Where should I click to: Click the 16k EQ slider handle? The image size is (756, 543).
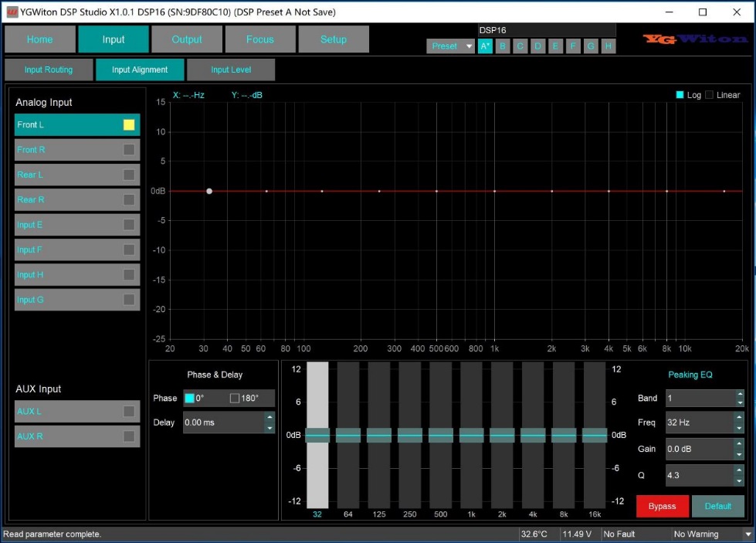tap(595, 436)
